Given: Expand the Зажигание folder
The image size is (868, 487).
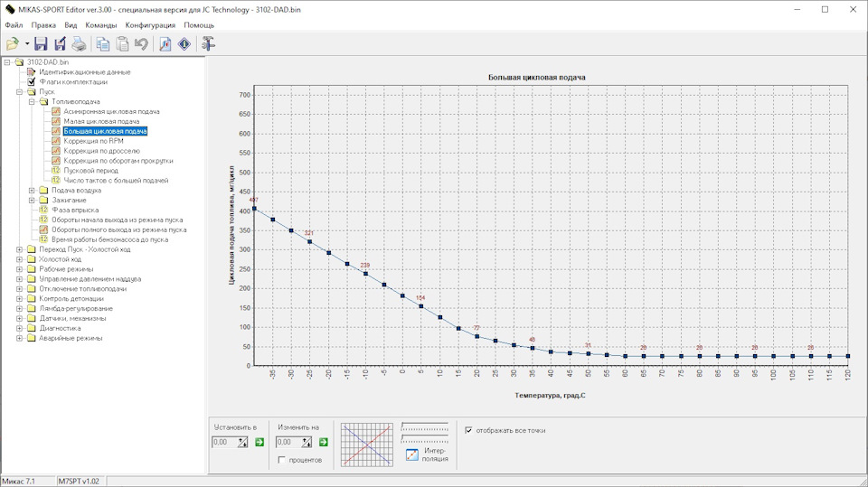Looking at the screenshot, I should 32,201.
